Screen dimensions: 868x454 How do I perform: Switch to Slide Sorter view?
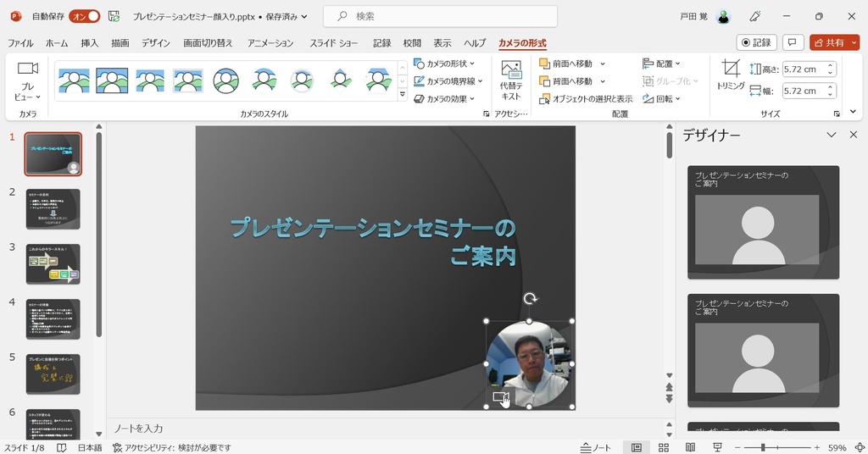click(664, 447)
